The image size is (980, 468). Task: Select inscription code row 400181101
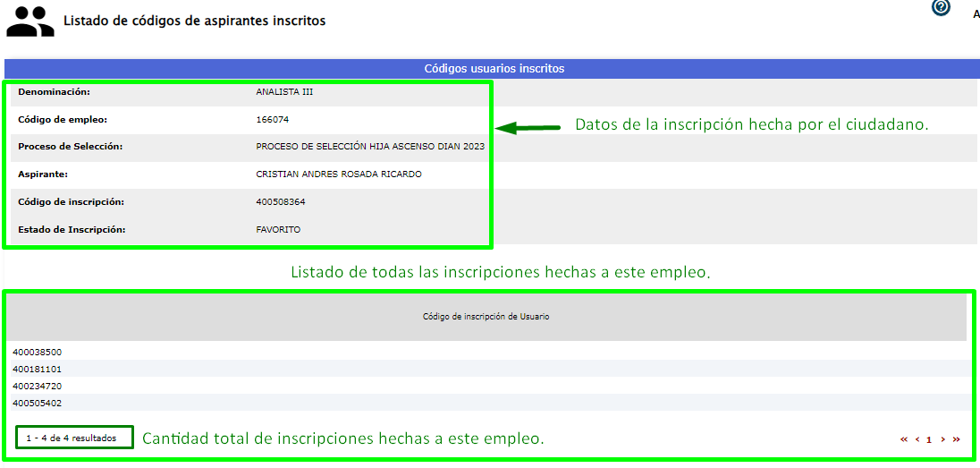click(38, 369)
